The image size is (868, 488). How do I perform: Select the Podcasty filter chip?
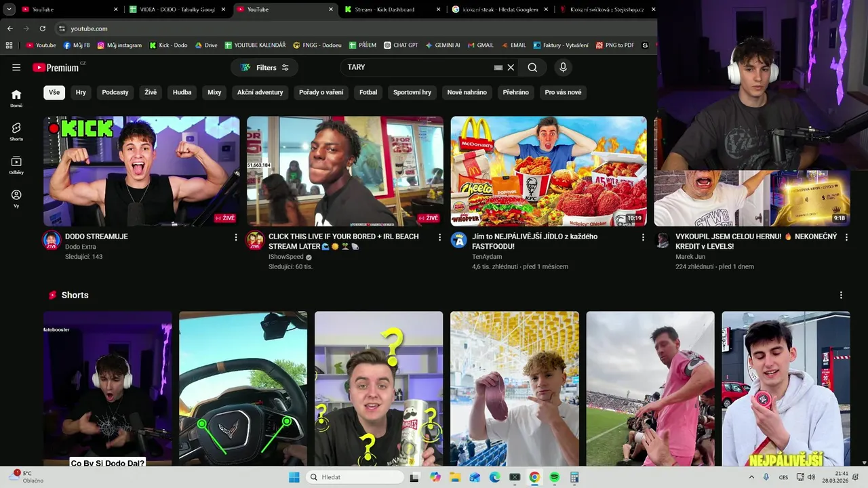[x=115, y=92]
